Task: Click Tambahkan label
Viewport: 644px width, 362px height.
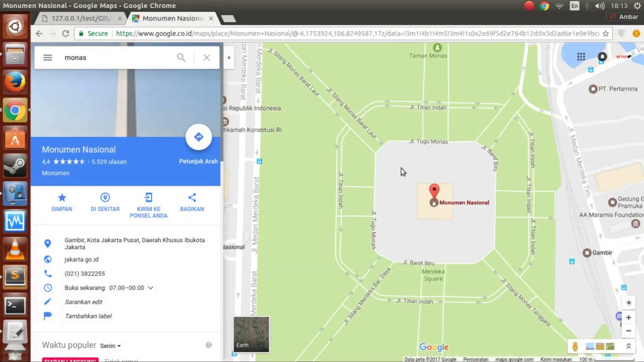Action: click(x=88, y=316)
